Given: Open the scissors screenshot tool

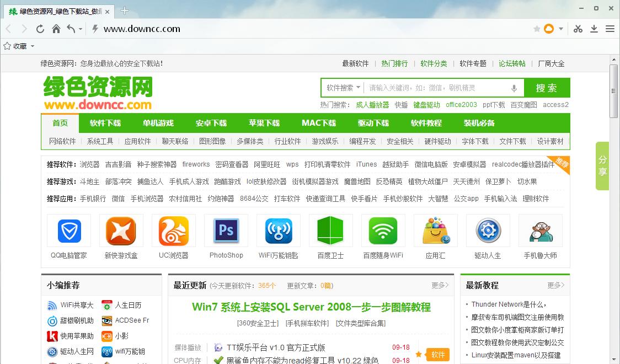Looking at the screenshot, I should pos(578,29).
